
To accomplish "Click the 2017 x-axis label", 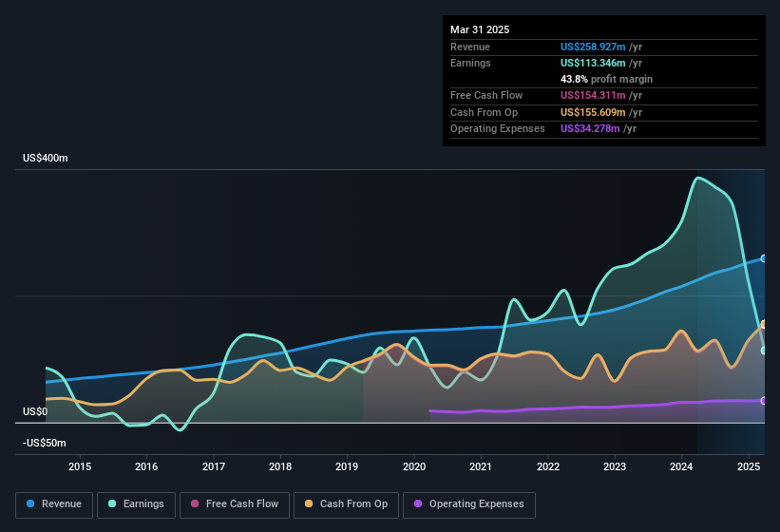I will (x=214, y=466).
